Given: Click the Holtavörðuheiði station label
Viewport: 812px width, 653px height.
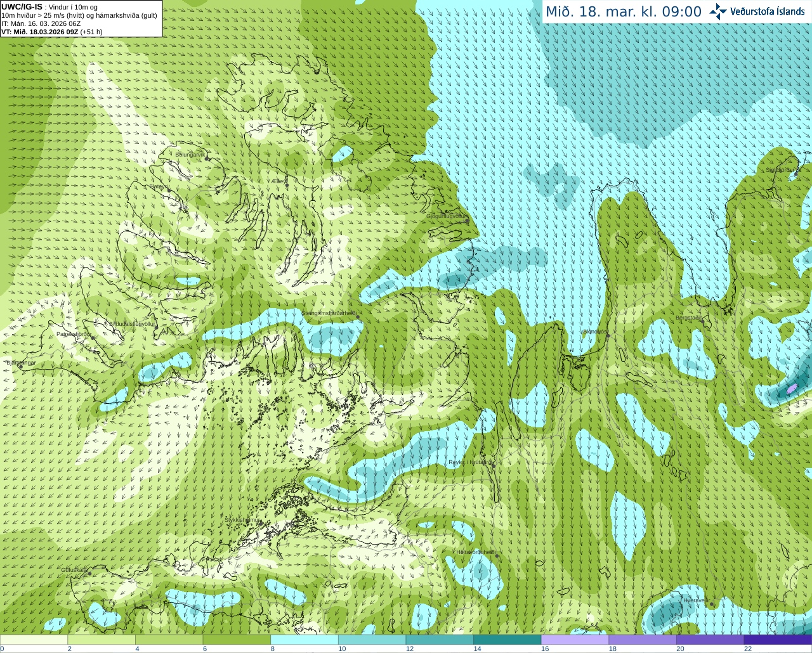Looking at the screenshot, I should [x=475, y=552].
